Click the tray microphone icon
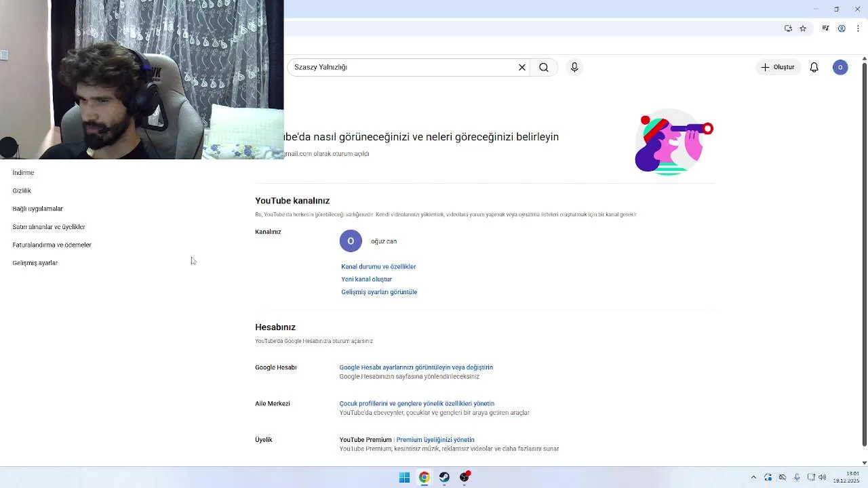 797,477
